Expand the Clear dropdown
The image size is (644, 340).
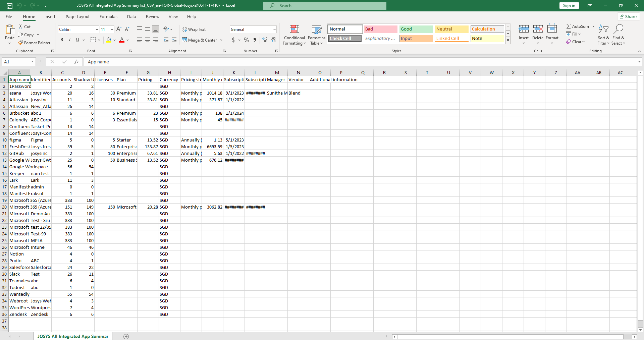(x=583, y=42)
